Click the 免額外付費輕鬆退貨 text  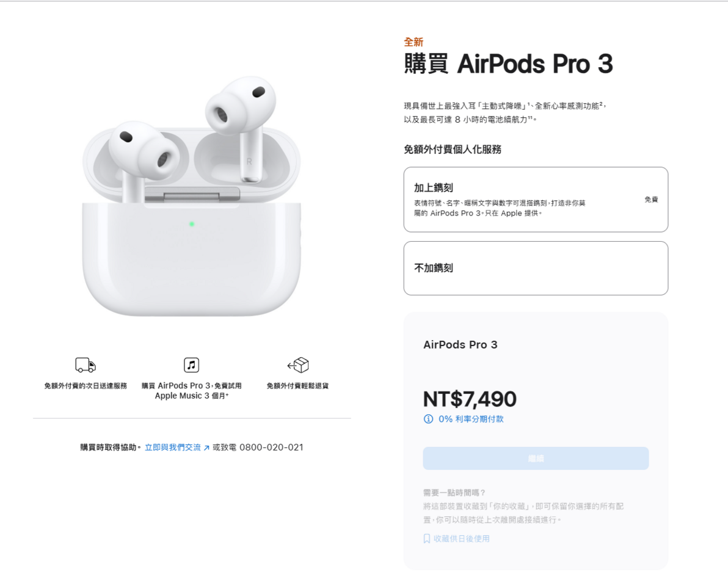297,386
